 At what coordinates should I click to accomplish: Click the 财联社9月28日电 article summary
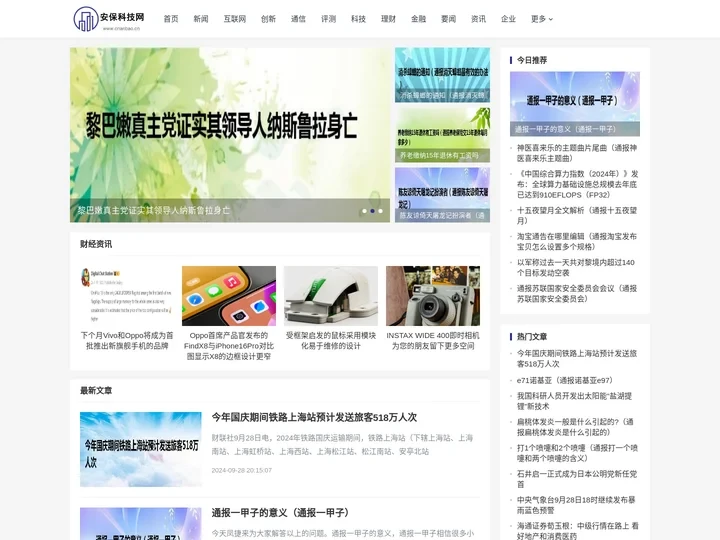point(342,444)
